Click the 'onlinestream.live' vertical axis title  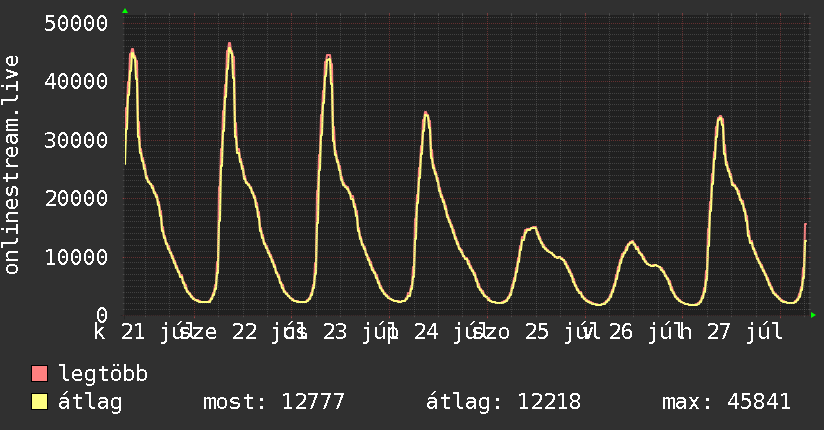[12, 165]
